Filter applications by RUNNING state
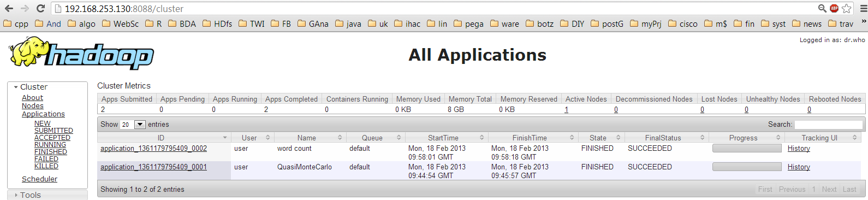This screenshot has width=868, height=200. [50, 145]
